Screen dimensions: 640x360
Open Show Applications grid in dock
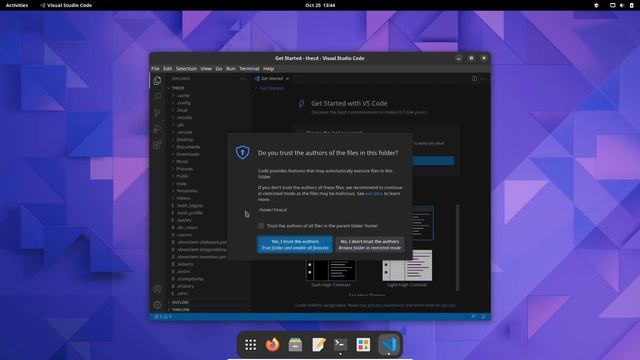[x=251, y=344]
